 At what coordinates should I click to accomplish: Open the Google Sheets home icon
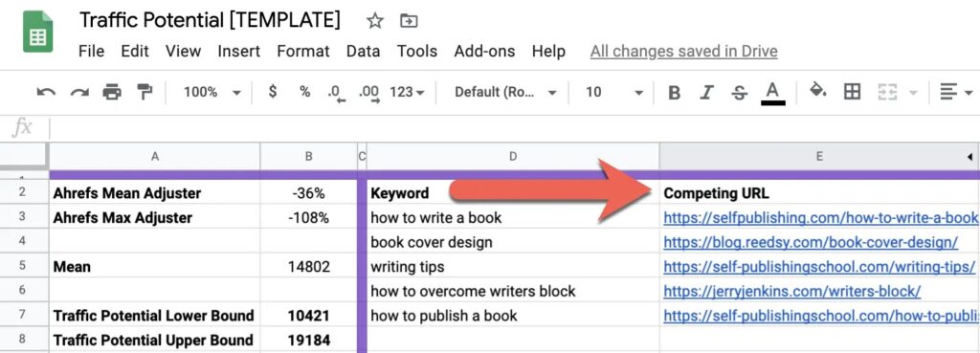click(x=37, y=32)
